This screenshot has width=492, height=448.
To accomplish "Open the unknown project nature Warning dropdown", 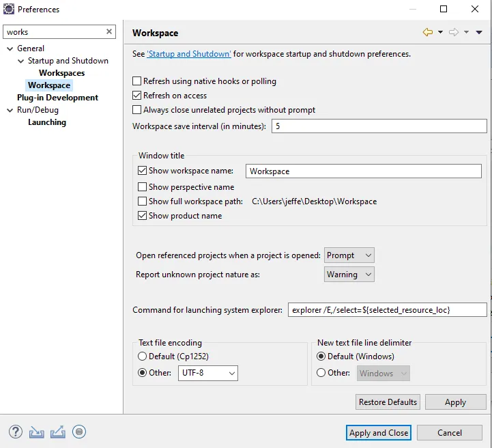I will [x=349, y=275].
